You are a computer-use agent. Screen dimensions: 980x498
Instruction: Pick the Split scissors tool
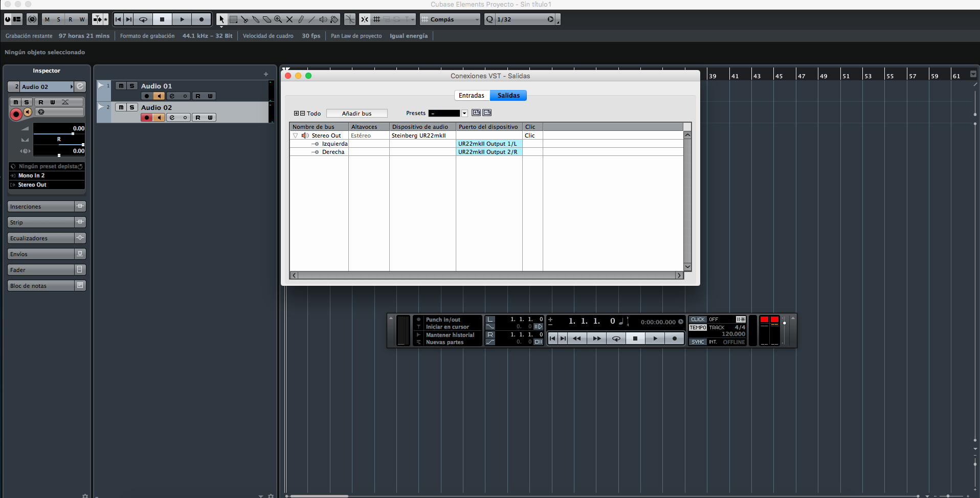244,19
